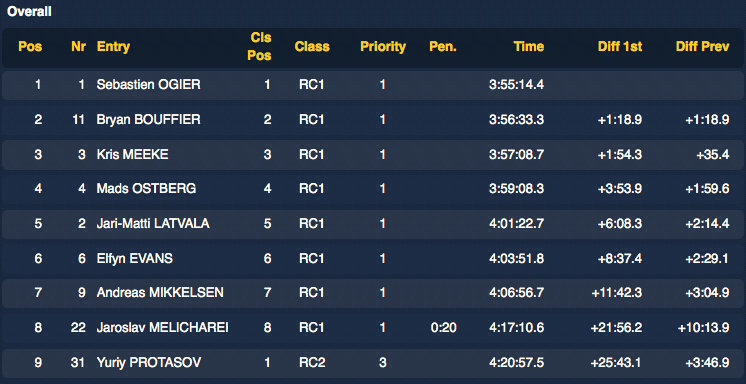Click Andreas MIKKELSEN entry name
Viewport: 746px width, 384px height.
click(160, 292)
